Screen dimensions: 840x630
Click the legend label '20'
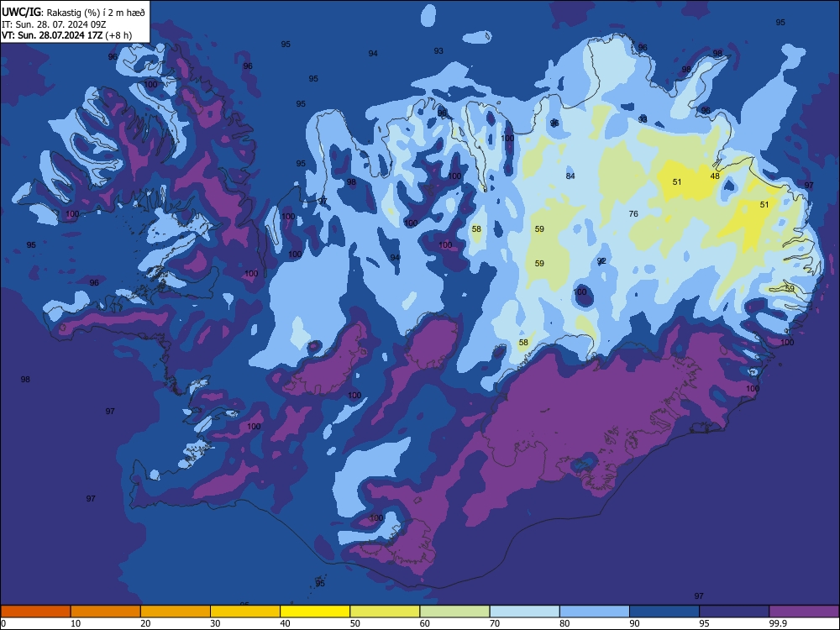tap(145, 623)
